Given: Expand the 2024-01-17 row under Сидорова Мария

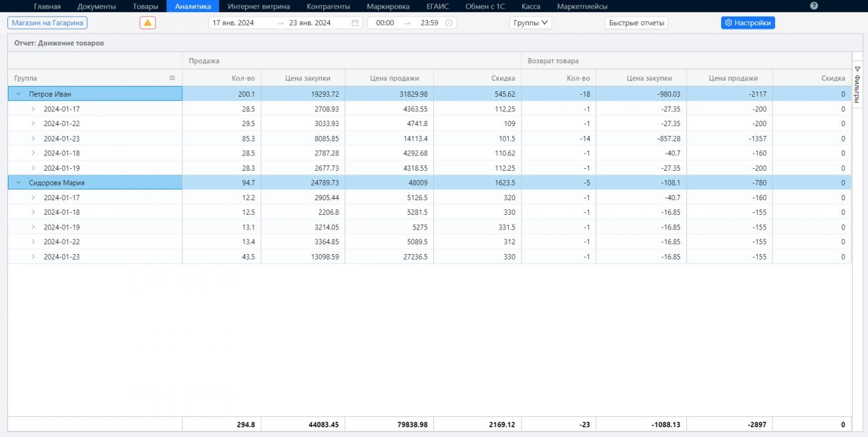Looking at the screenshot, I should [33, 197].
